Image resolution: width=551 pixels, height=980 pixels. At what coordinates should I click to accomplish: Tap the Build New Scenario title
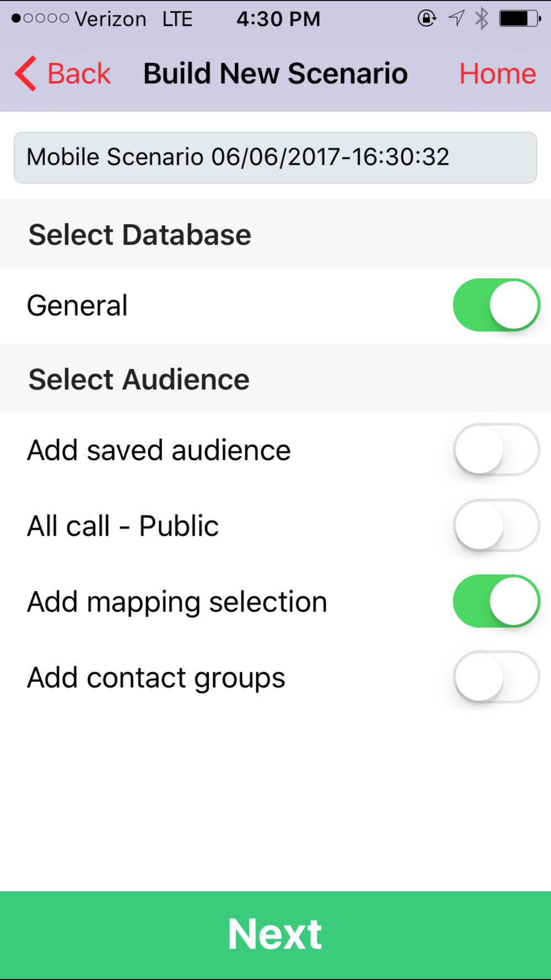(x=275, y=73)
